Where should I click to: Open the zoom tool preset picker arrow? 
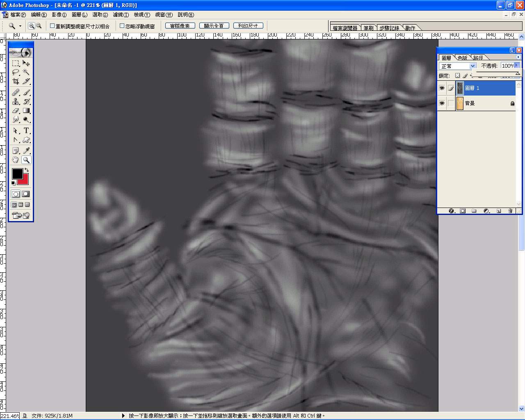(20, 26)
